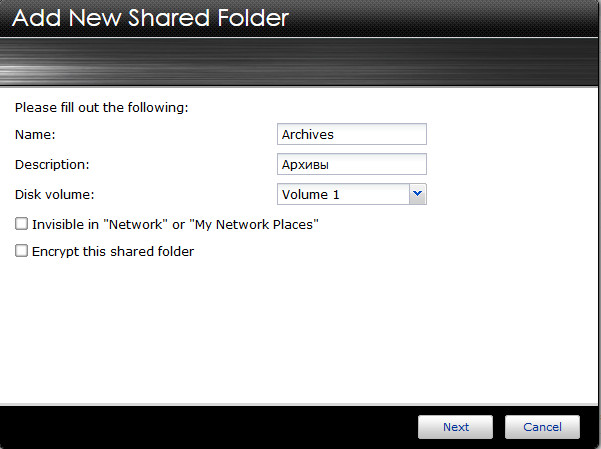Enable the Invisible in Network checkbox

[x=22, y=224]
